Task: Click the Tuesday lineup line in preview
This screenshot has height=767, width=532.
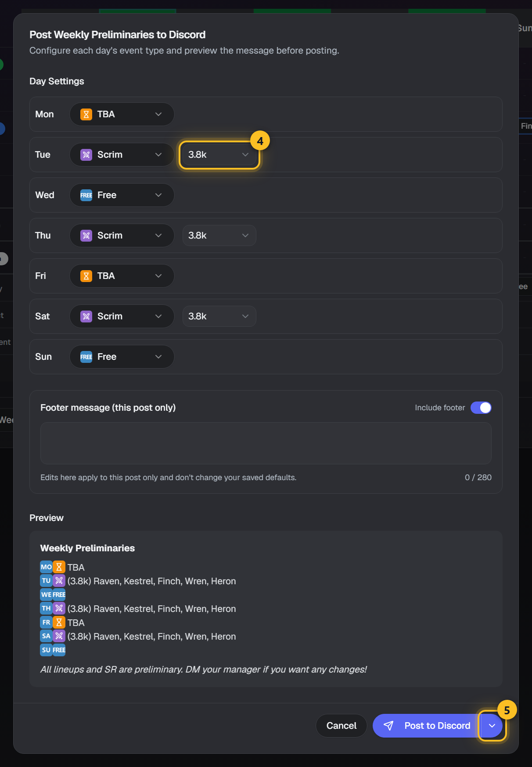Action: pyautogui.click(x=138, y=581)
